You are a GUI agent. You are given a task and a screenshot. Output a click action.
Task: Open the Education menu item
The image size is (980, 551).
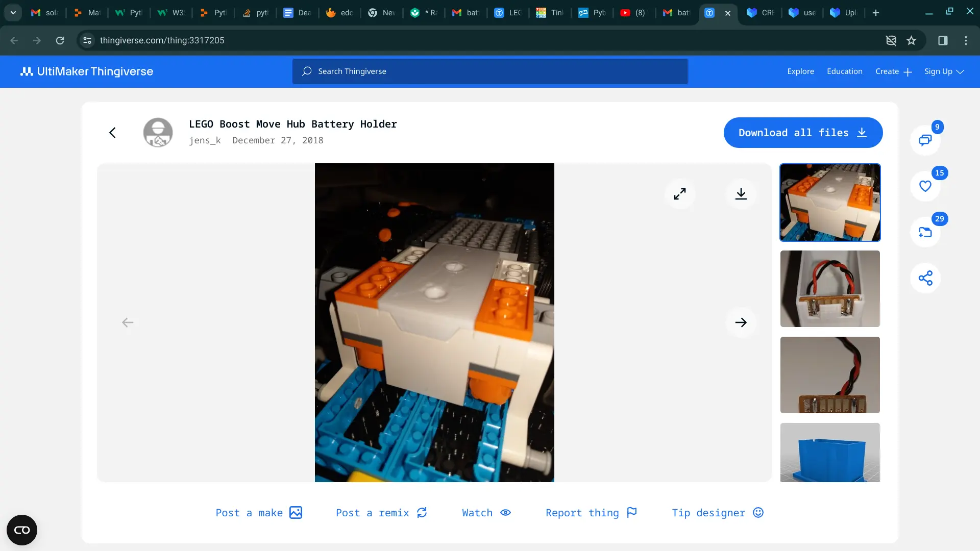pos(844,71)
